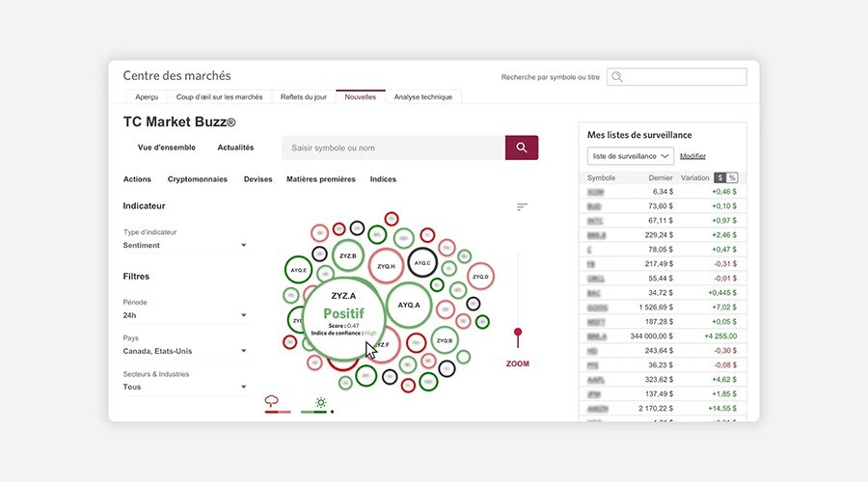
Task: Select the ZYQ.H bubble
Action: click(x=386, y=266)
